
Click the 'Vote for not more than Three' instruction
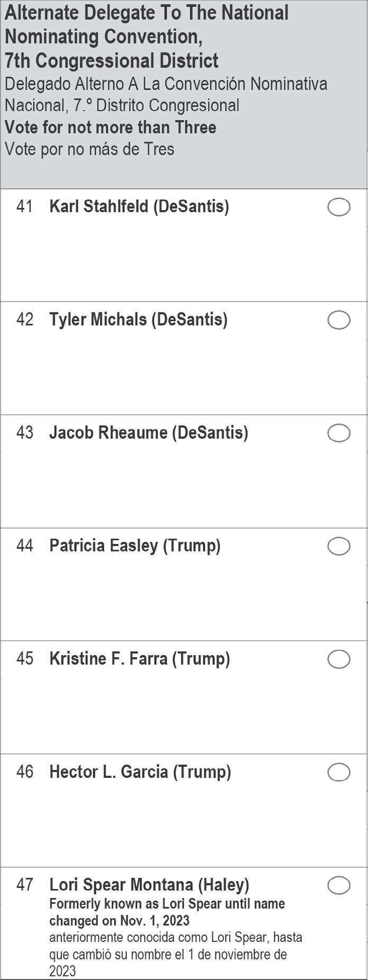point(111,128)
